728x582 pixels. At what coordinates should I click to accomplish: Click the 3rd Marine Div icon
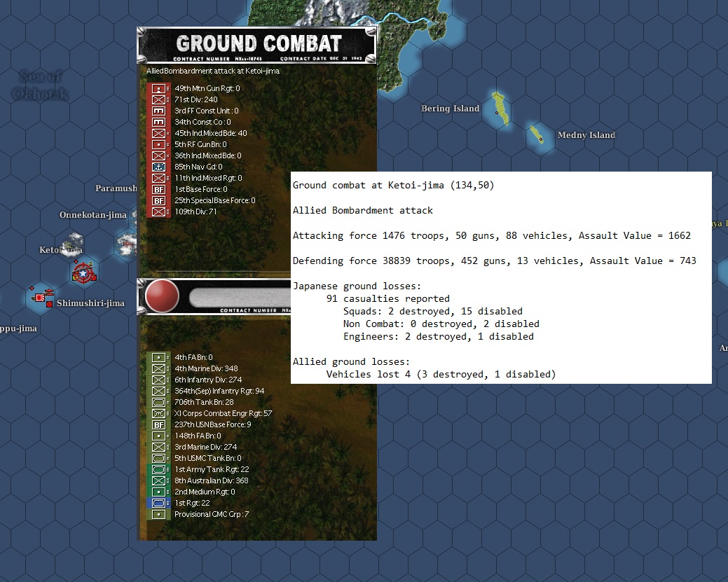click(159, 447)
